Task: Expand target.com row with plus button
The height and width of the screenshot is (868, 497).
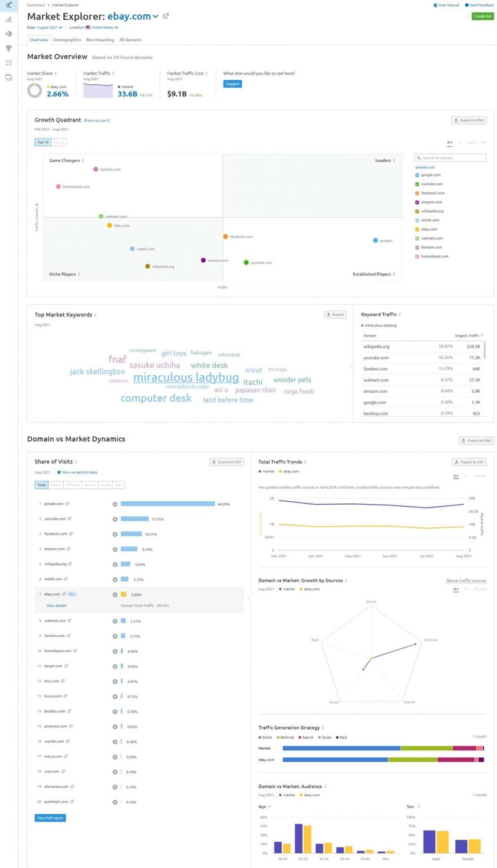Action: point(115,666)
